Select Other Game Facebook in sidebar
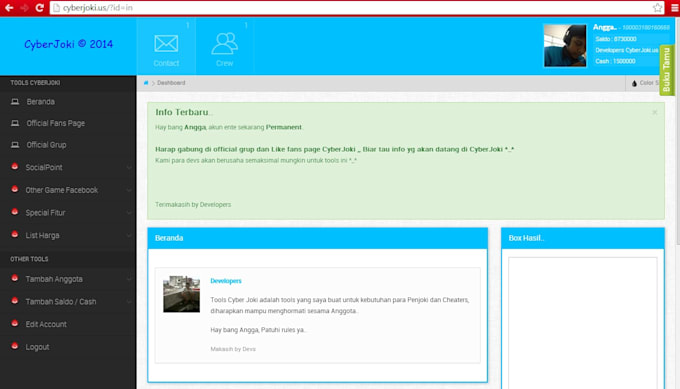Viewport: 680px width, 389px height. tap(62, 190)
